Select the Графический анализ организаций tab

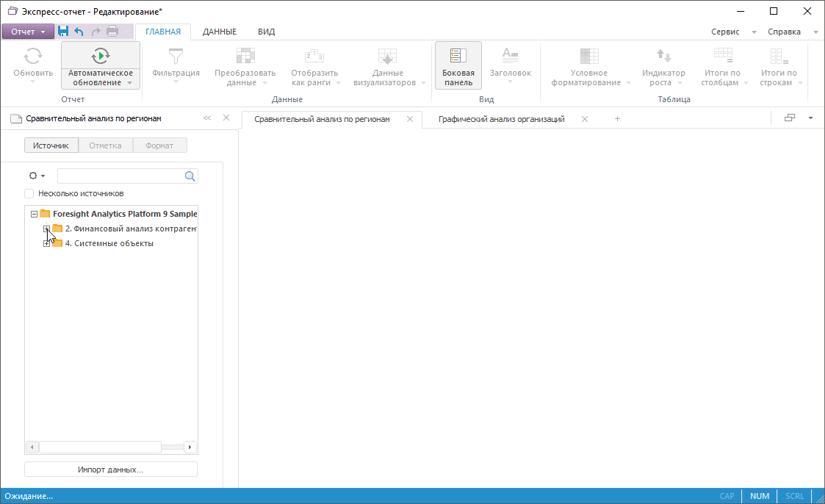[x=502, y=120]
